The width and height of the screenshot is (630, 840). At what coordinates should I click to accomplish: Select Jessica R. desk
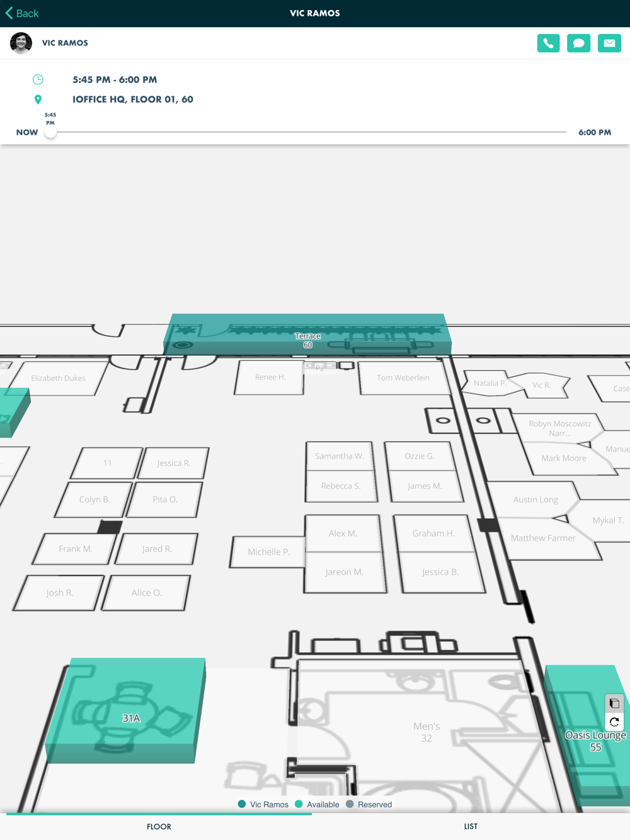click(173, 463)
